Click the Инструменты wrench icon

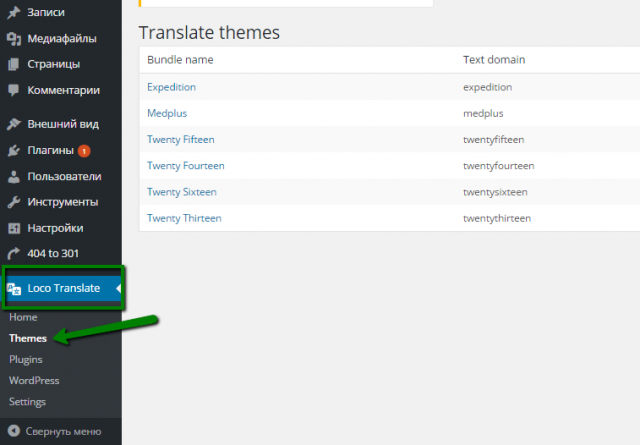point(13,202)
